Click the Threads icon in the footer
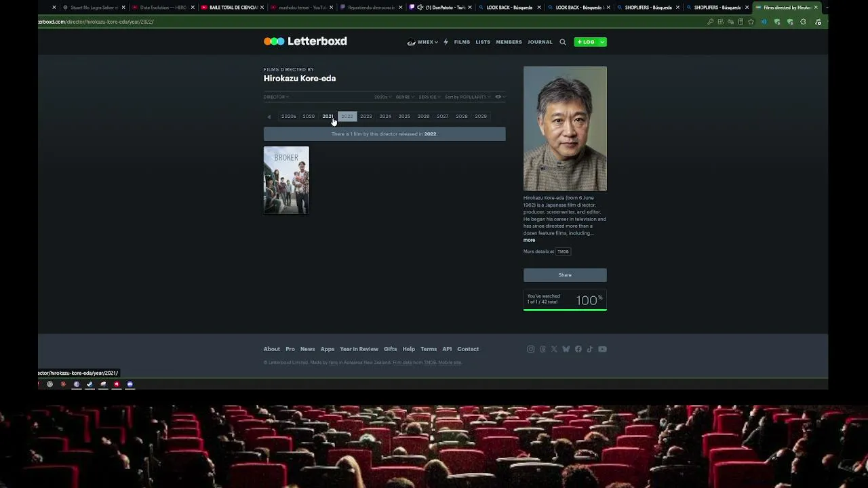Viewport: 868px width, 488px height. [542, 349]
